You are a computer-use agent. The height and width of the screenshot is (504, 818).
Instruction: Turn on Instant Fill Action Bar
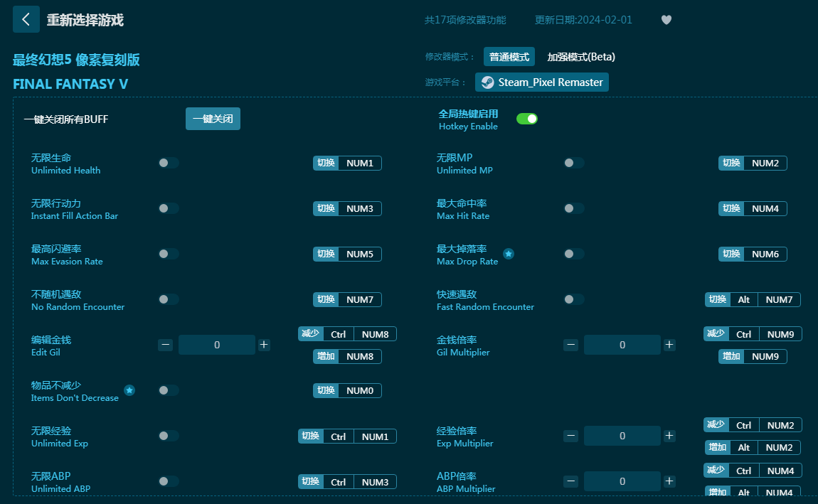click(x=169, y=208)
